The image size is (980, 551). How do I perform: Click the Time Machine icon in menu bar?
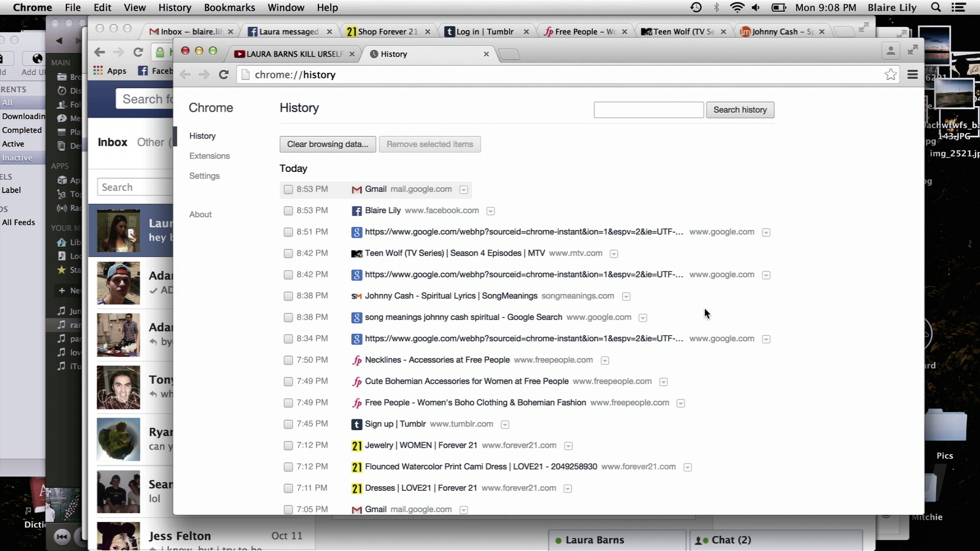[x=696, y=8]
